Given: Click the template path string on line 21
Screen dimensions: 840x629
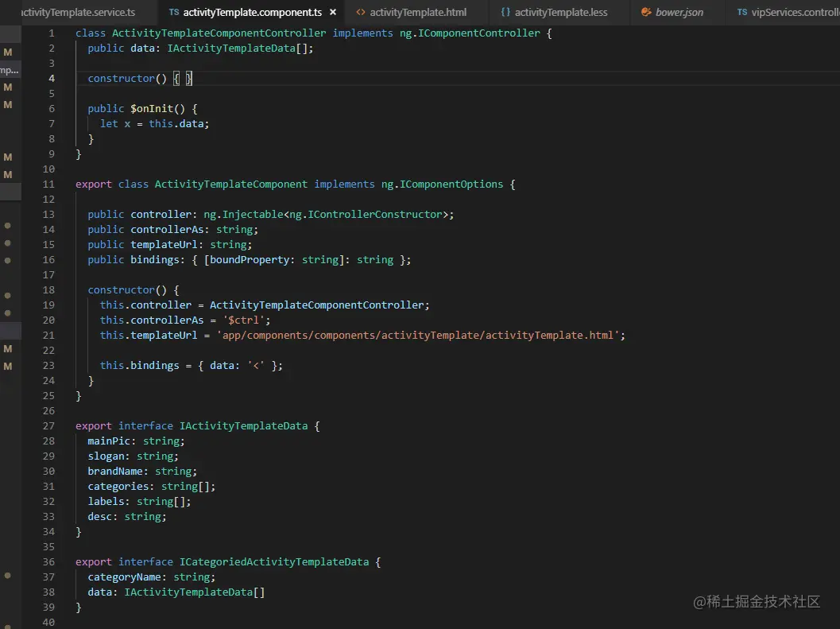Looking at the screenshot, I should pyautogui.click(x=418, y=335).
